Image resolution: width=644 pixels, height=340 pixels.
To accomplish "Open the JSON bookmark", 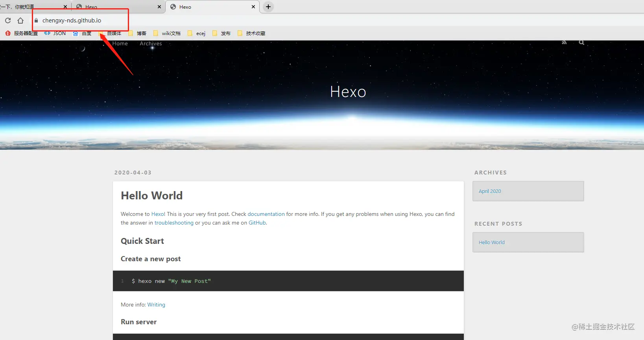I will (55, 33).
